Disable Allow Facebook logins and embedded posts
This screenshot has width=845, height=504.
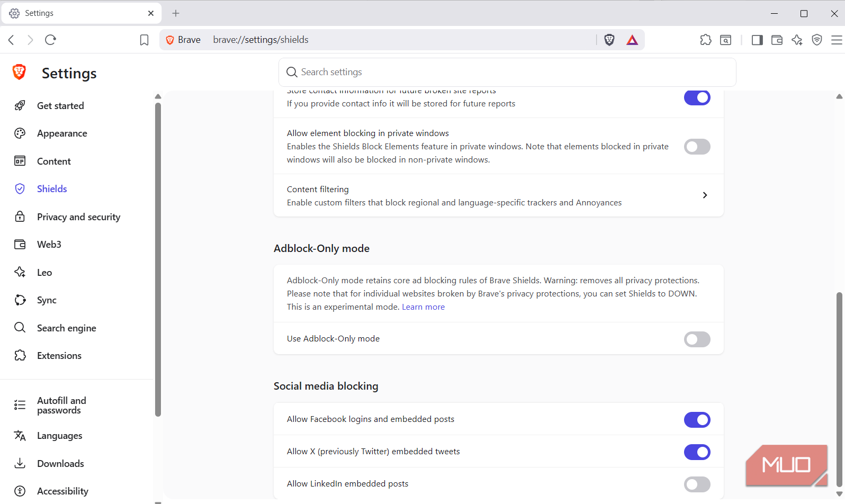point(697,420)
